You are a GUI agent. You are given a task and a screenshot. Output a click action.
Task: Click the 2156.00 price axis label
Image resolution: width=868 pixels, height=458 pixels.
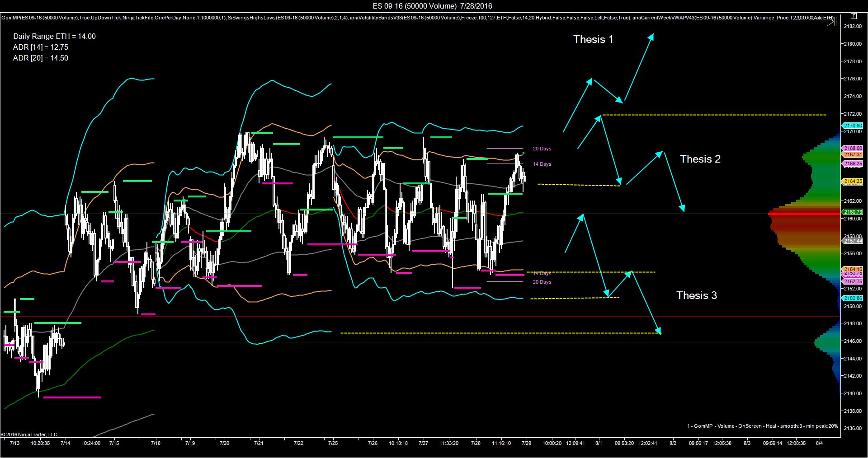click(x=853, y=253)
